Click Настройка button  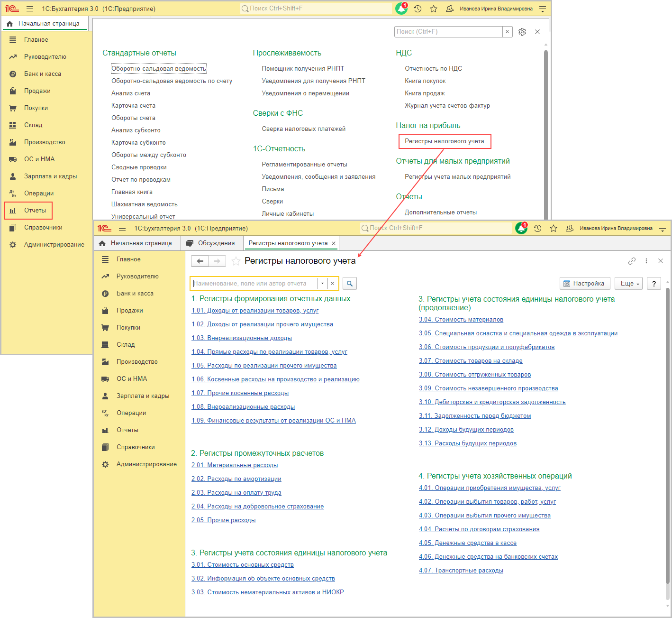(x=584, y=283)
